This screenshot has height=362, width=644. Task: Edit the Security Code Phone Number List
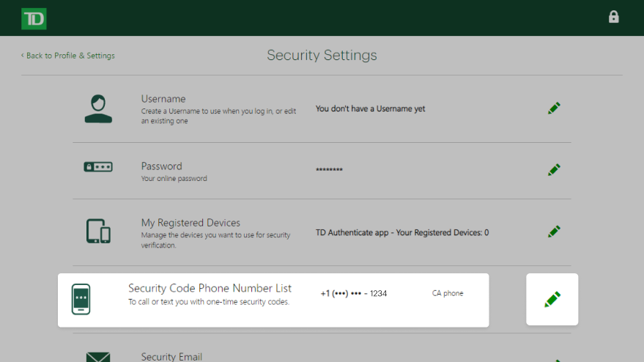[552, 299]
